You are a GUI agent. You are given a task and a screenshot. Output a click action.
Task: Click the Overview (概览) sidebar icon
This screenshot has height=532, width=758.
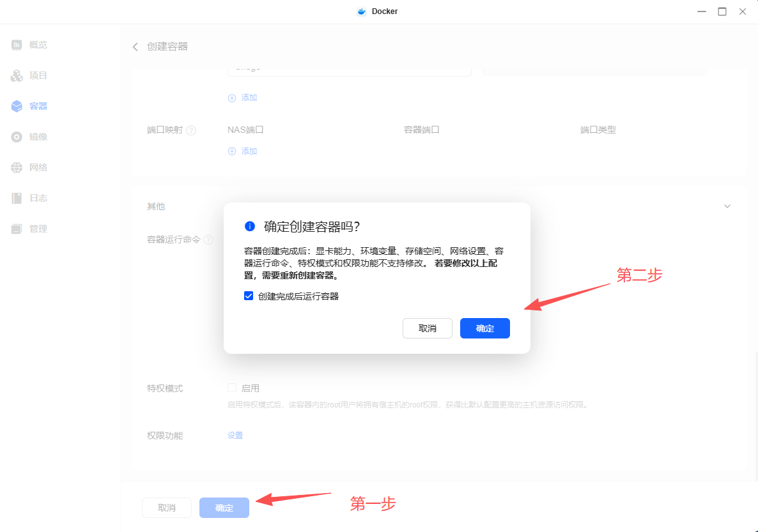17,45
